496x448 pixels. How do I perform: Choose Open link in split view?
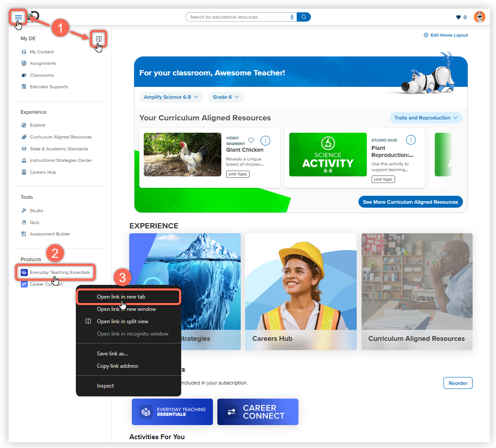(x=128, y=321)
